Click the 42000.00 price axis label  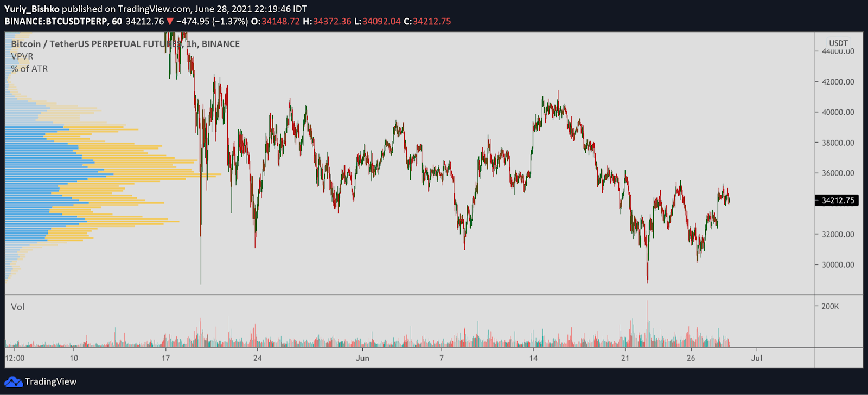pyautogui.click(x=838, y=82)
